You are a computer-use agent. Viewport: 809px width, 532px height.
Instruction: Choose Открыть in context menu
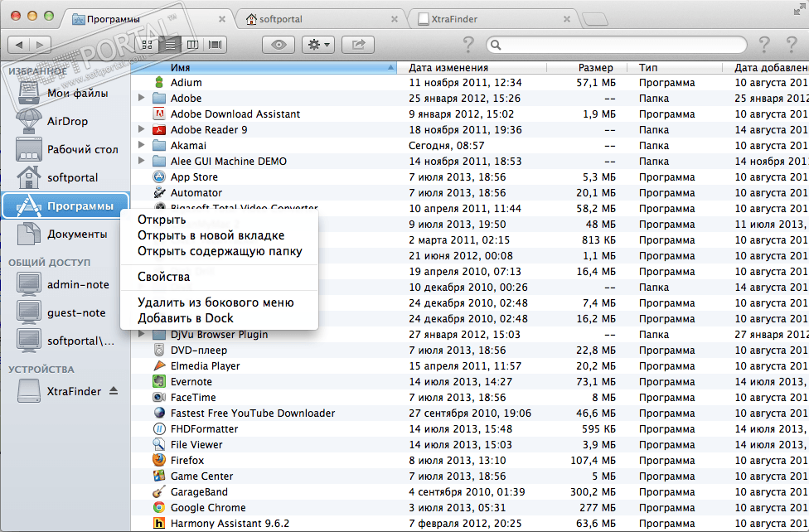click(220, 220)
